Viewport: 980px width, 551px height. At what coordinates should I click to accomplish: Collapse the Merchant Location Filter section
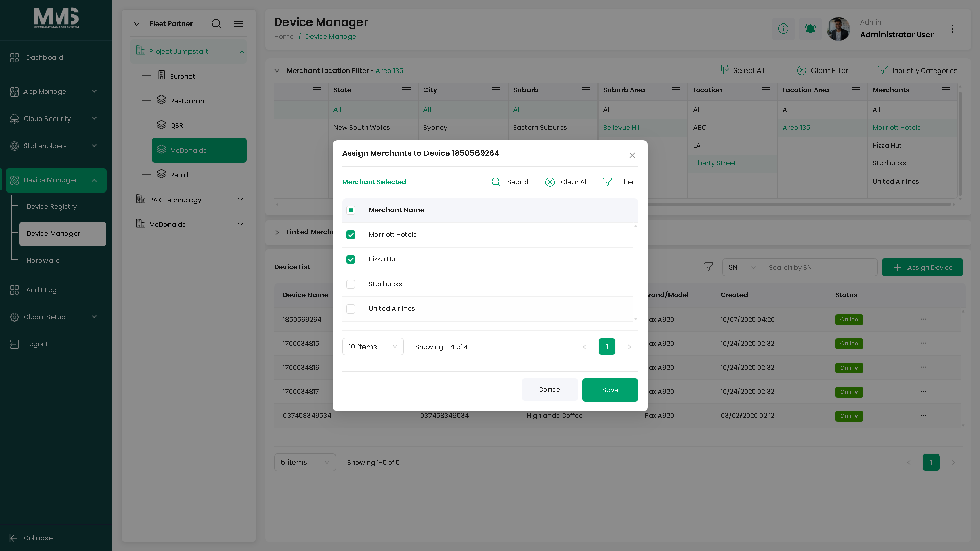coord(277,71)
